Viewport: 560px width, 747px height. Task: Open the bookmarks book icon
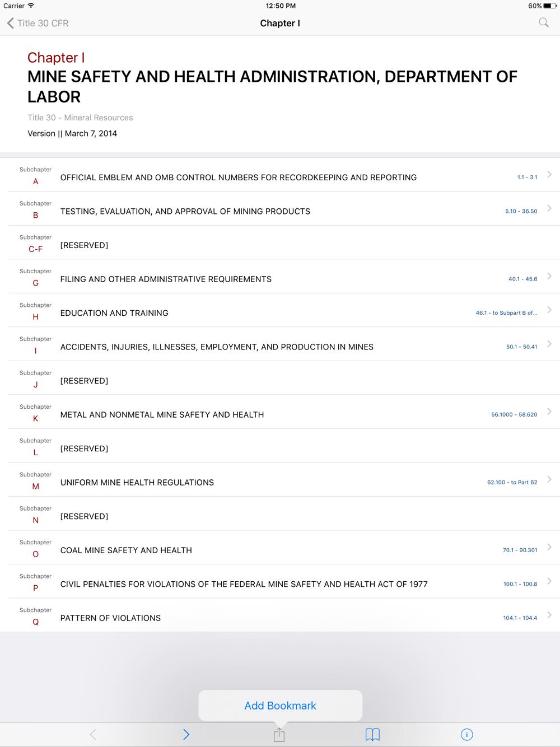372,734
